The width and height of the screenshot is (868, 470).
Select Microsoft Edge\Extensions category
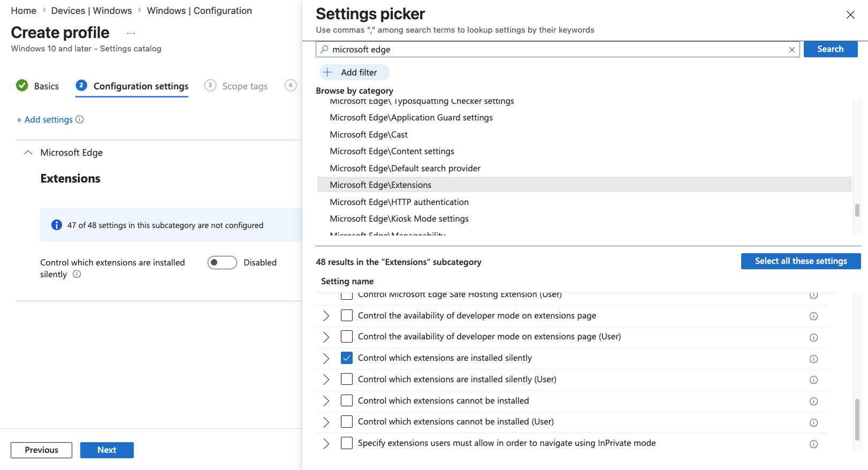(584, 185)
